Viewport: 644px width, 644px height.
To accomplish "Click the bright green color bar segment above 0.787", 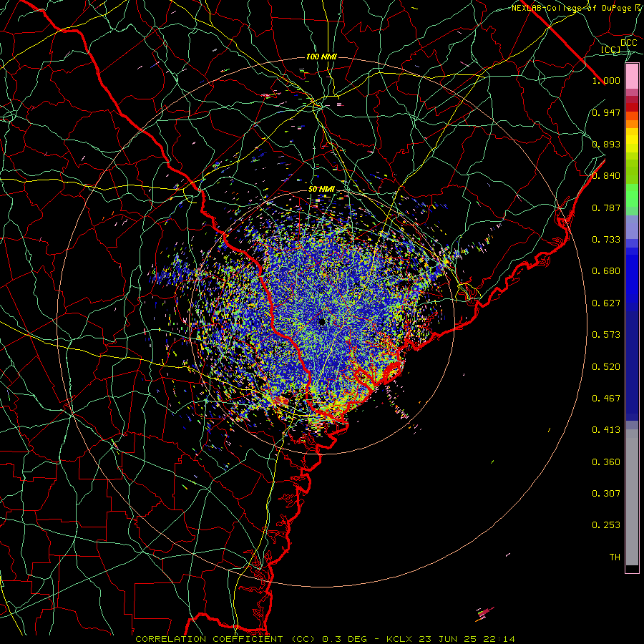I will 632,195.
